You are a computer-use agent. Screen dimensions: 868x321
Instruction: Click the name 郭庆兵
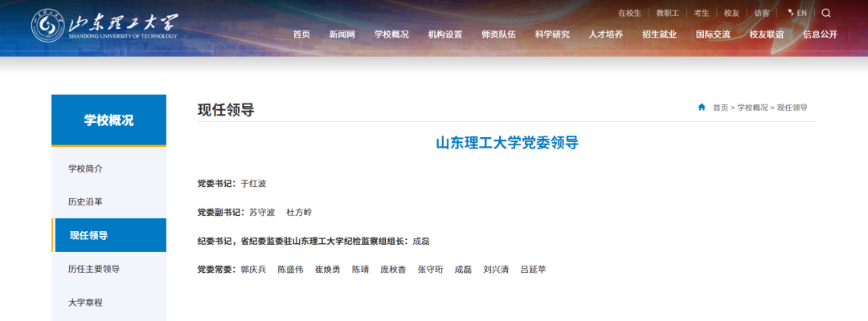click(253, 270)
